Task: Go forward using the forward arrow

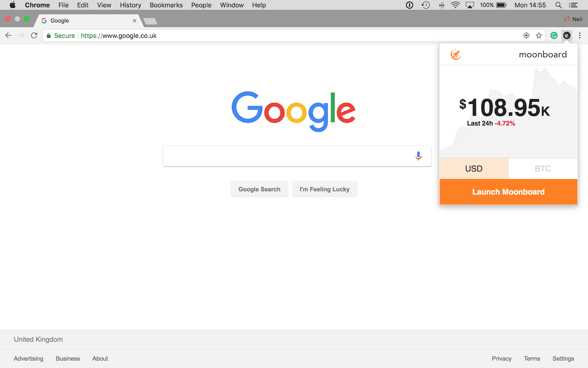Action: 21,35
